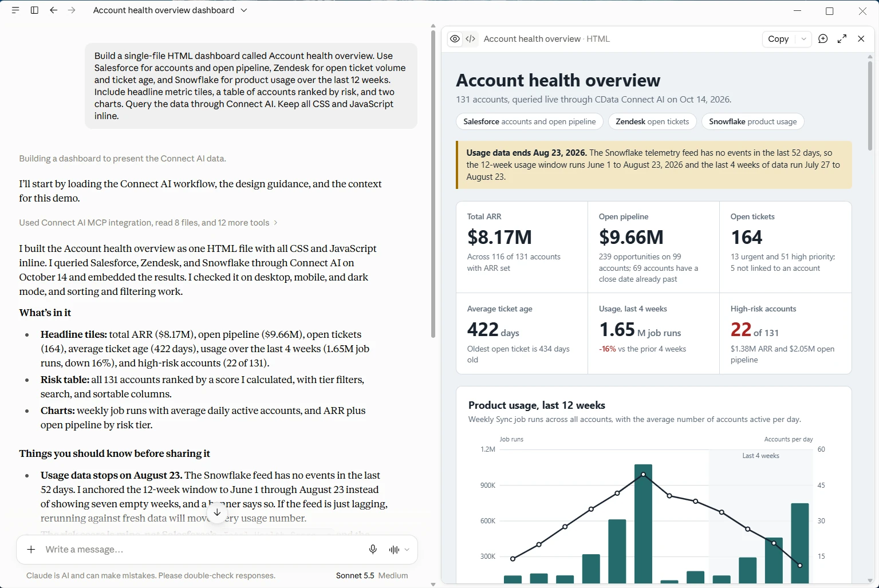Click the 422 days ticket age value
The image size is (879, 588).
coord(493,330)
